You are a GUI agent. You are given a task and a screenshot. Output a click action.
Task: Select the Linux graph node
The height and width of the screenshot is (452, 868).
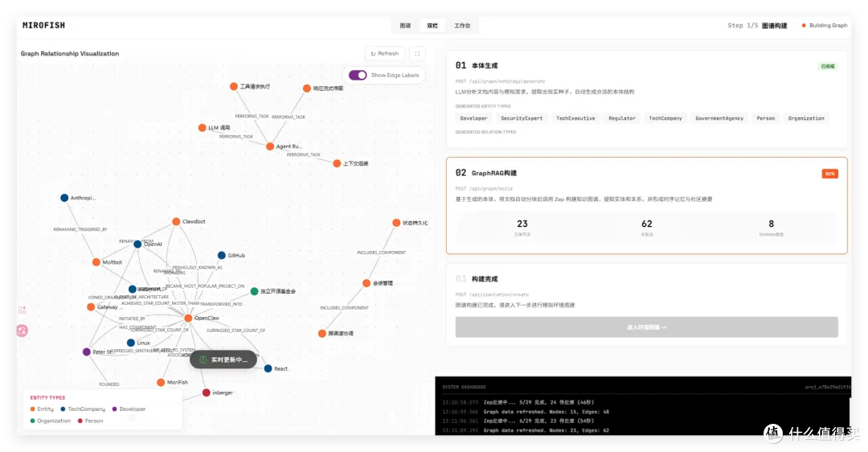(x=131, y=343)
